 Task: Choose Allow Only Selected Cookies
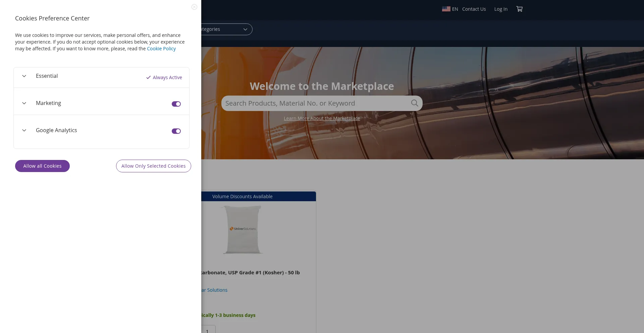pyautogui.click(x=153, y=166)
